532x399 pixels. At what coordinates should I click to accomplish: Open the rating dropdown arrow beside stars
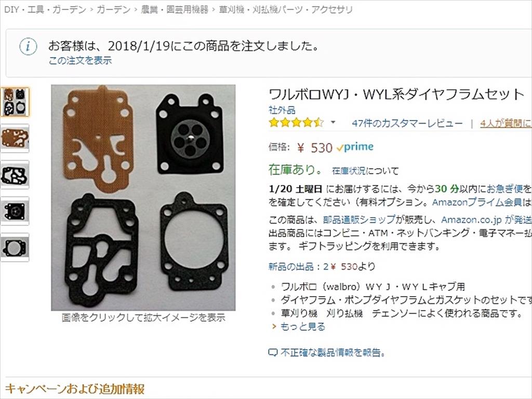click(x=333, y=123)
